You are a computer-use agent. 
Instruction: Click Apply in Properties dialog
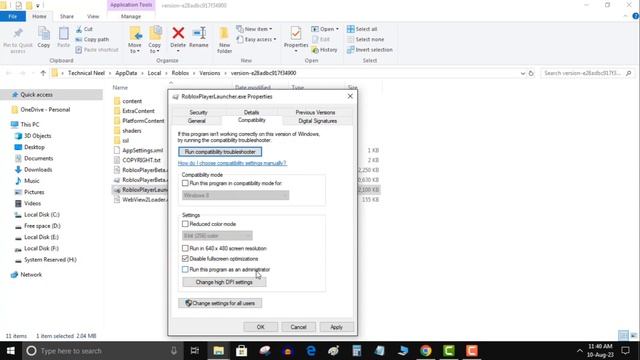336,327
